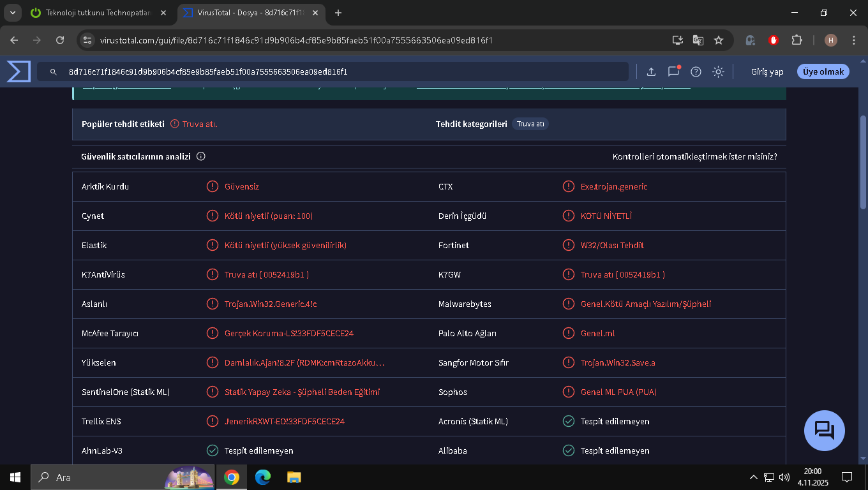Screen dimensions: 868x490
Task: Click Kötü niyetli (yüksek güvenilirlik) for Elastik
Action: (285, 245)
